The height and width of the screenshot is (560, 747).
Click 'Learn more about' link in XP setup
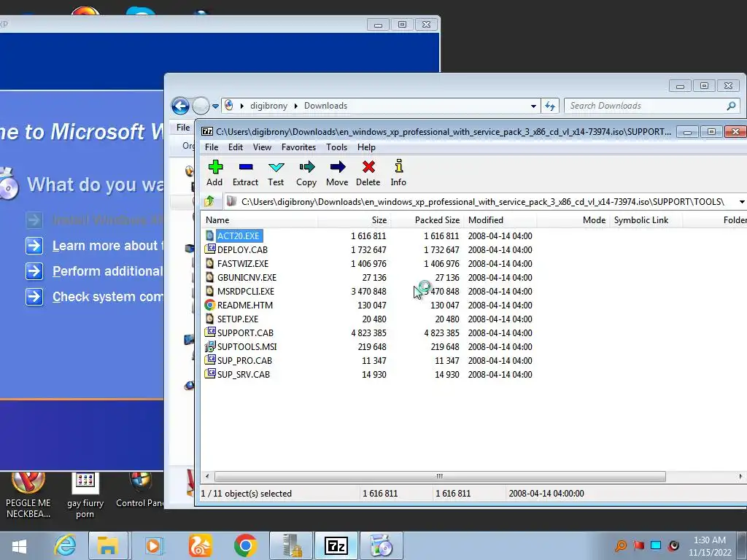click(108, 246)
